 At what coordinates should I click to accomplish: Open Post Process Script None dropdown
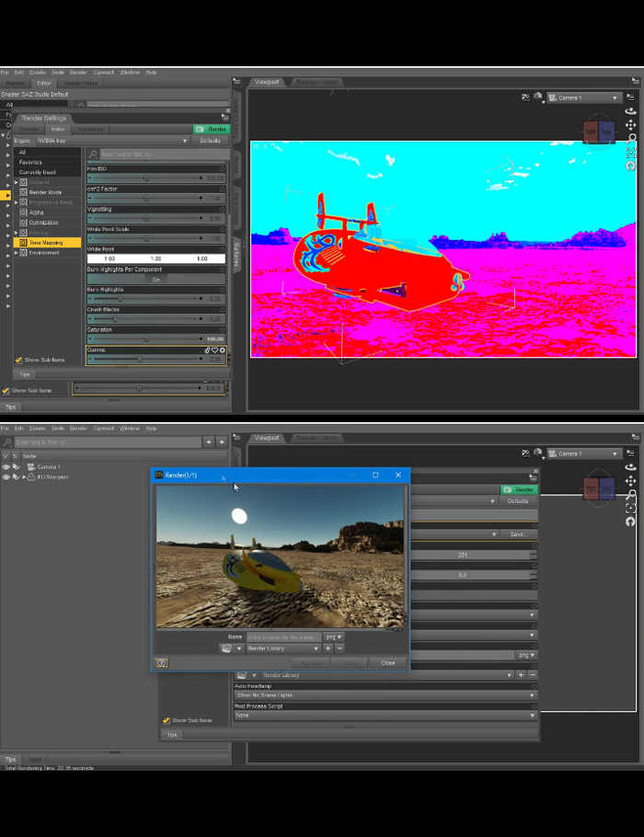point(385,716)
